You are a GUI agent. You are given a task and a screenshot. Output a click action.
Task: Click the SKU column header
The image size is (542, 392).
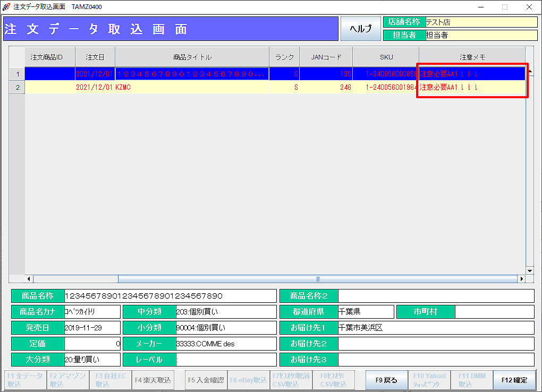(386, 57)
